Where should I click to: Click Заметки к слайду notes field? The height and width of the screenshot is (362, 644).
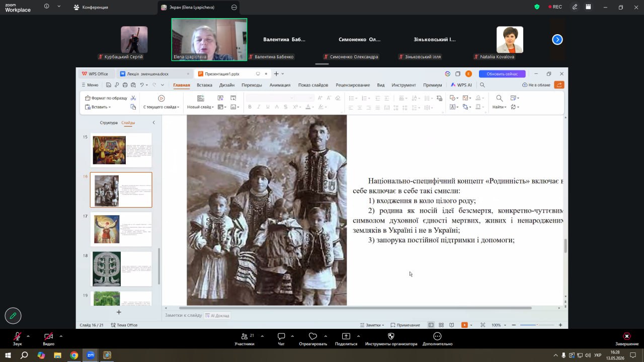tap(183, 315)
